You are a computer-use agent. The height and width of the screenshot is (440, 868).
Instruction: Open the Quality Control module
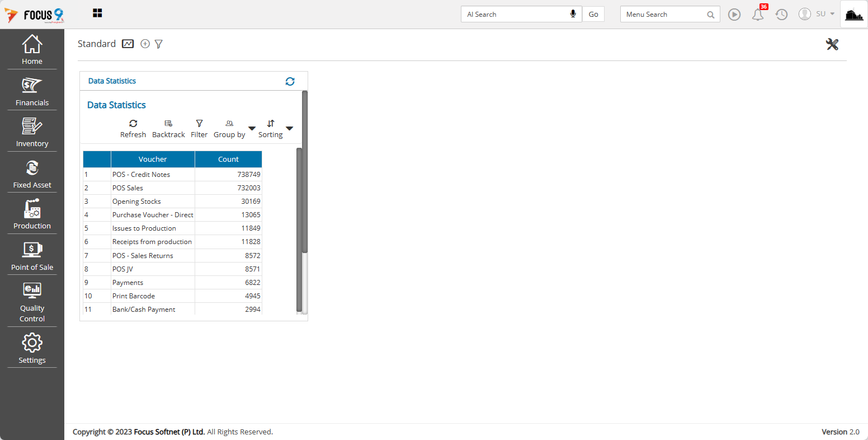click(x=32, y=302)
